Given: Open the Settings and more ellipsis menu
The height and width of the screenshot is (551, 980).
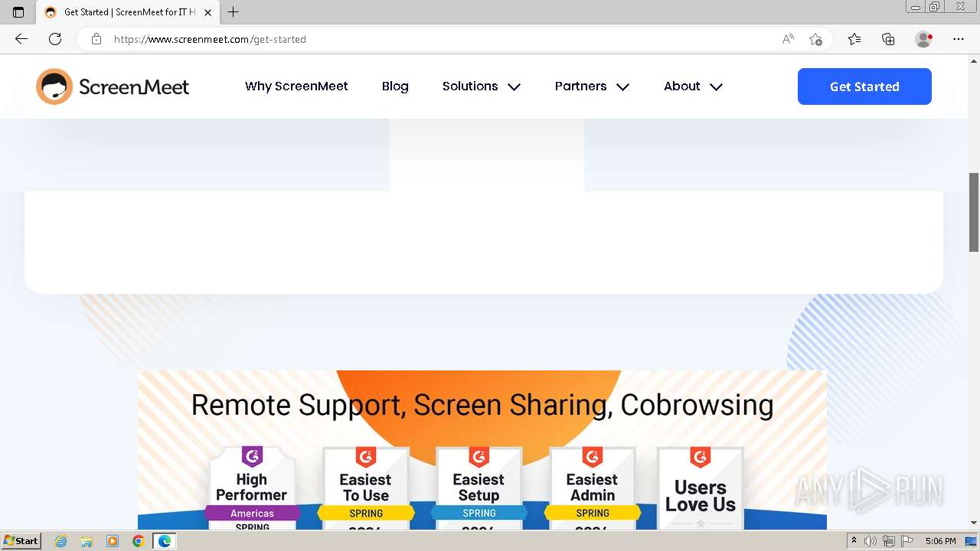Looking at the screenshot, I should [x=959, y=39].
